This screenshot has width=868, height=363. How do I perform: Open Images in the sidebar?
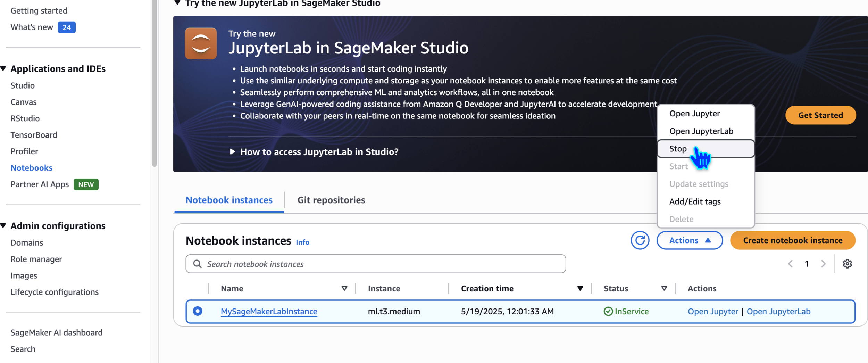[24, 275]
